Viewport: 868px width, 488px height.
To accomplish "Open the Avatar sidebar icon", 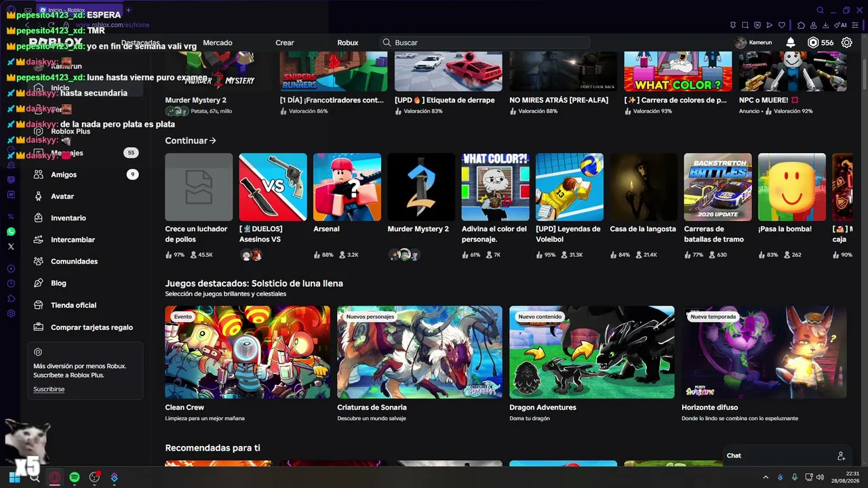I will [x=39, y=196].
